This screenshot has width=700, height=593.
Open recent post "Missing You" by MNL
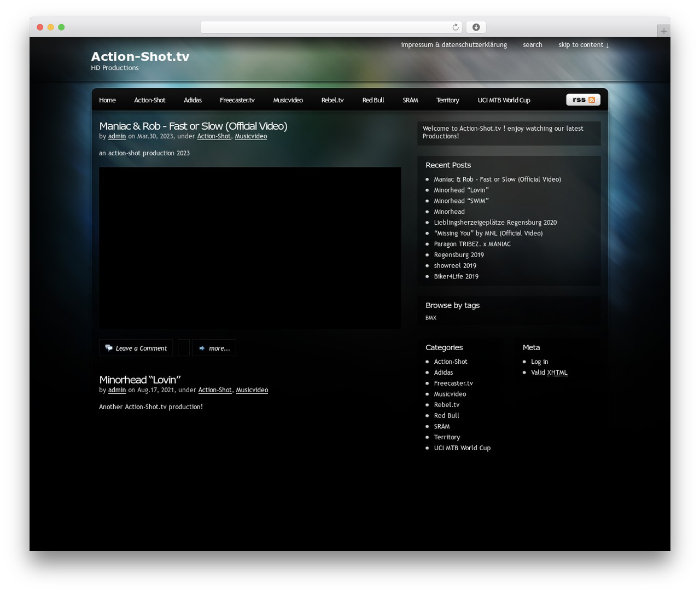coord(488,234)
